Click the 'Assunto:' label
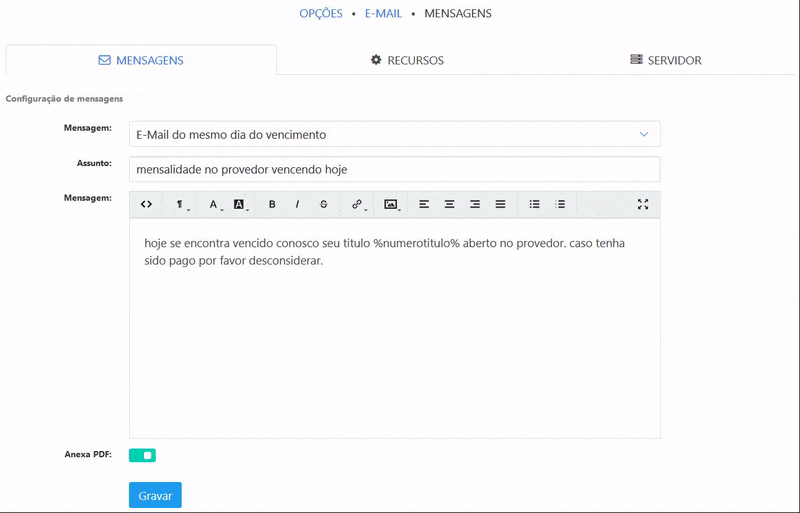Screen dimensions: 800x513 94,163
